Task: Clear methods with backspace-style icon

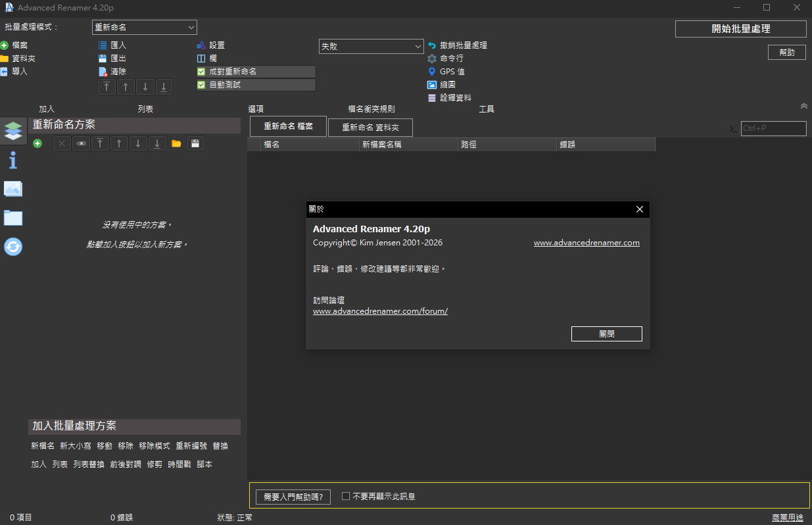Action: click(x=81, y=143)
